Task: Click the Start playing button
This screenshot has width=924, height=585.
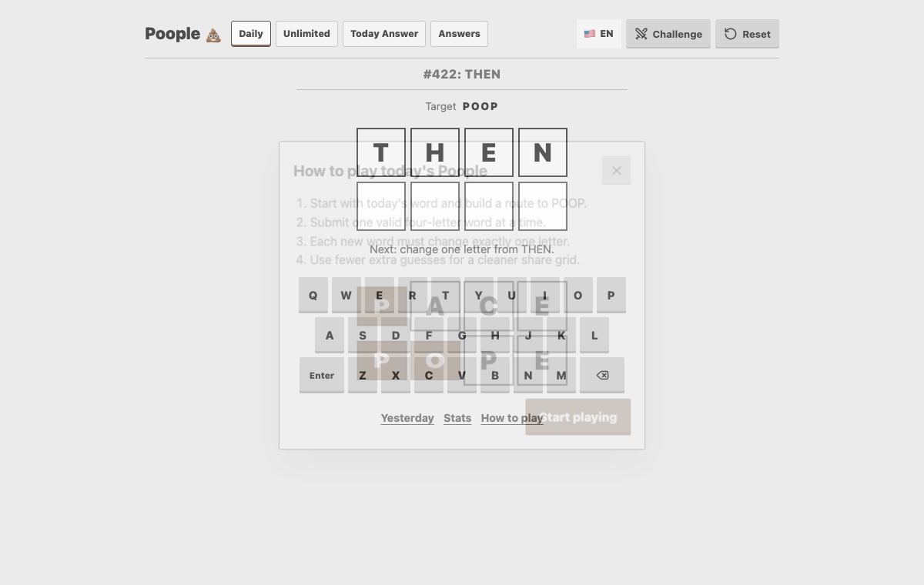Action: 577,416
